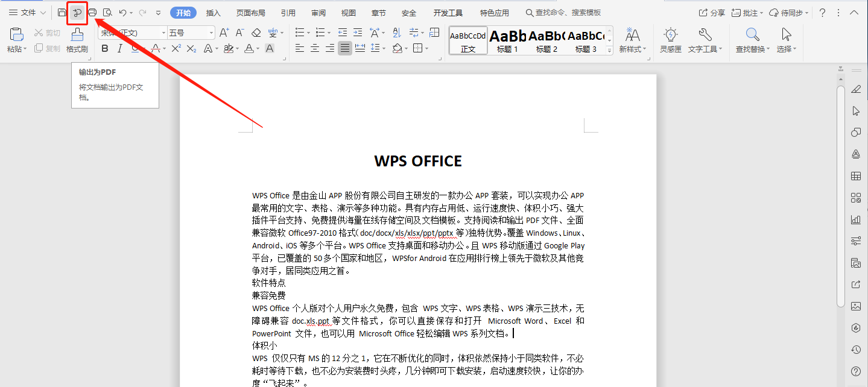868x387 pixels.
Task: Click the clear formatting eraser icon
Action: [256, 33]
